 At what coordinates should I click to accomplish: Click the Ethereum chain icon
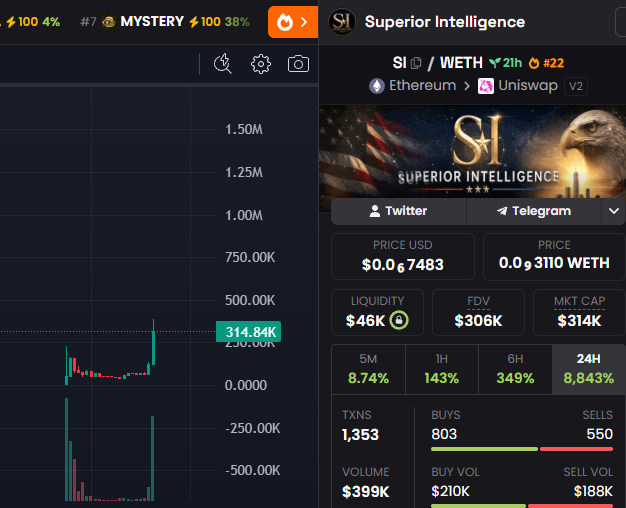click(376, 86)
